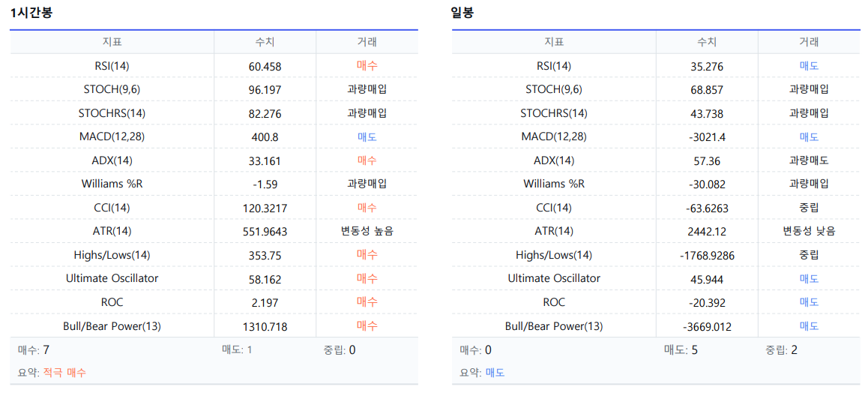Select the daily Ultimate Oscillator value 45.944

click(707, 280)
